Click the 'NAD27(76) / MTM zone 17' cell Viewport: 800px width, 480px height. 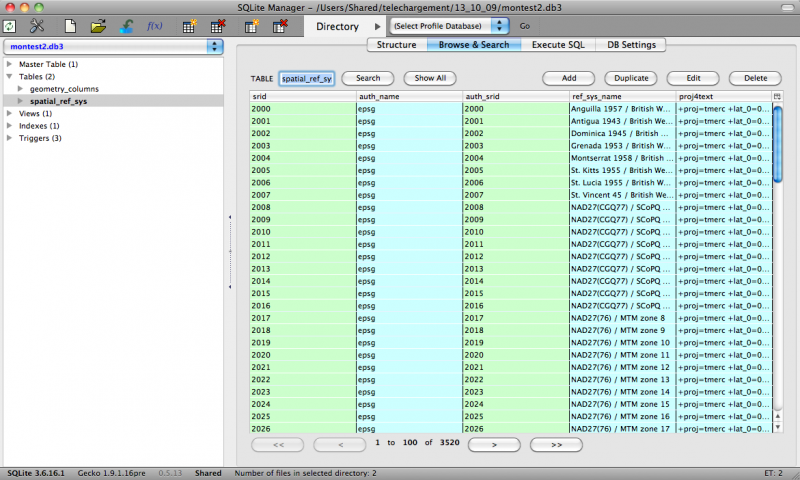click(622, 428)
